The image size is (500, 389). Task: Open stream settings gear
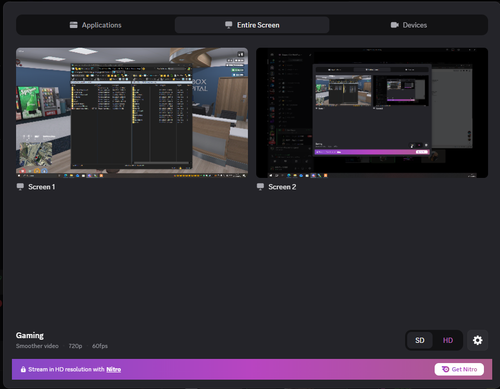tap(478, 340)
